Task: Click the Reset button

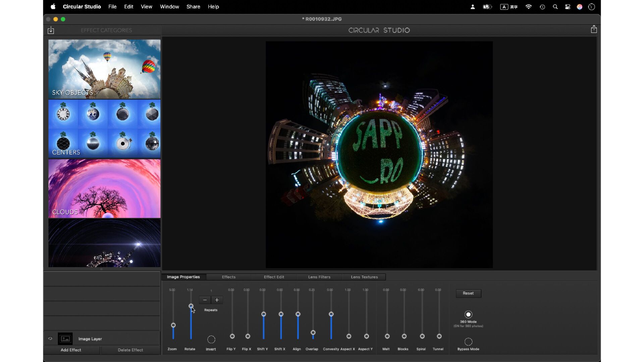Action: click(x=468, y=293)
